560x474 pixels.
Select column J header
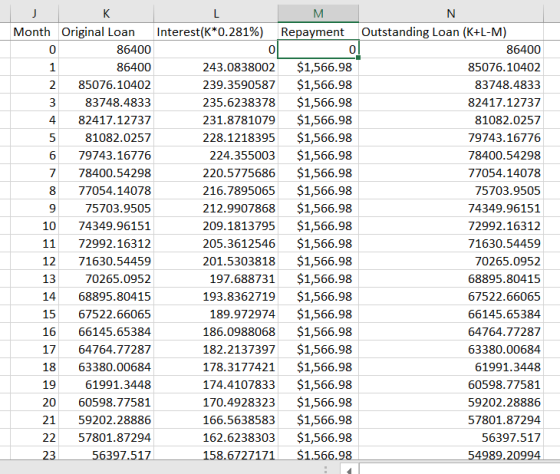34,14
